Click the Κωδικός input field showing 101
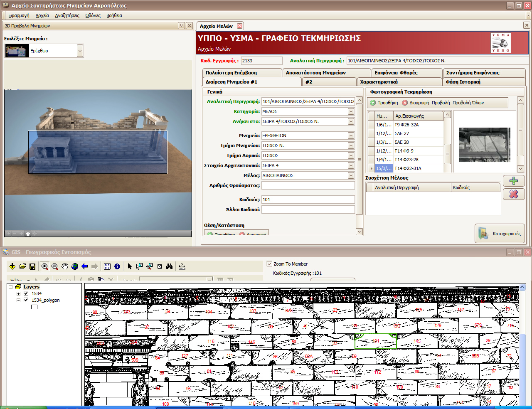Viewport: 532px width, 409px height. click(308, 200)
